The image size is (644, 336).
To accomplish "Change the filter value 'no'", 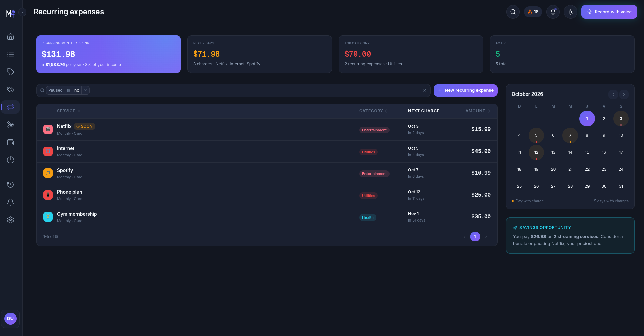I will coord(77,90).
